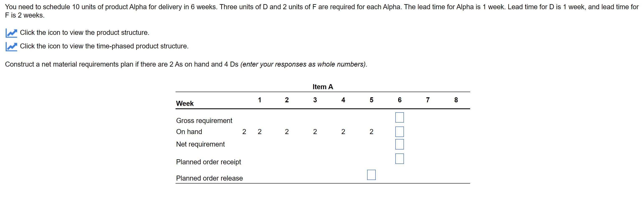The width and height of the screenshot is (644, 214).
Task: Select the Gross requirement week 6 input box
Action: click(x=399, y=117)
